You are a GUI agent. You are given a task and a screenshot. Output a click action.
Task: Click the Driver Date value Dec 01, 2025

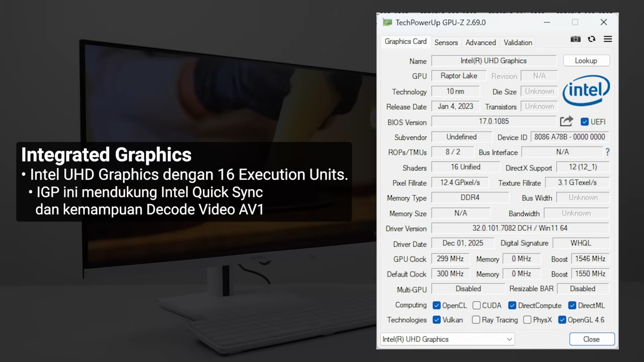[463, 243]
